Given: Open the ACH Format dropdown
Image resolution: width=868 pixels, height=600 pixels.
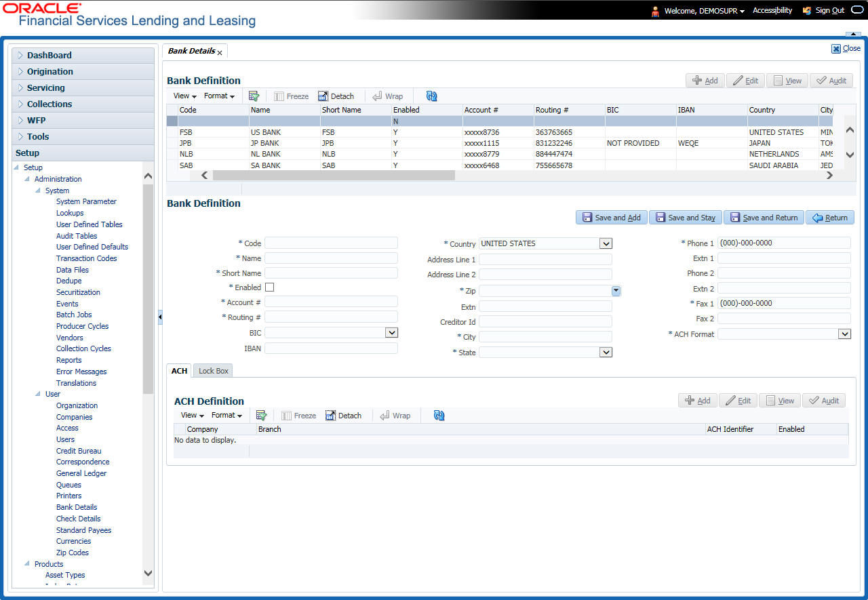Looking at the screenshot, I should pyautogui.click(x=844, y=334).
